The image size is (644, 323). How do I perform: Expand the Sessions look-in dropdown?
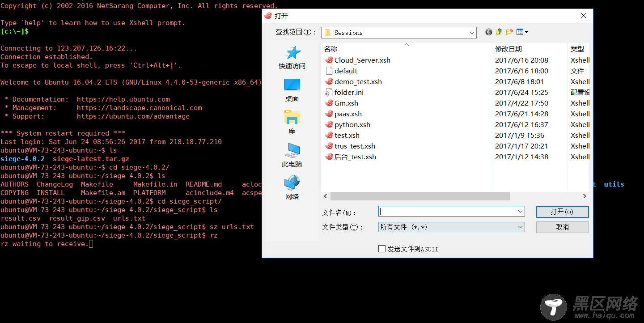[x=472, y=33]
